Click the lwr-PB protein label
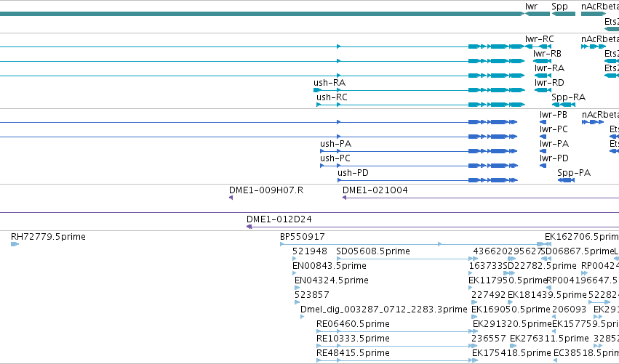Viewport: 619px width, 364px height. (x=553, y=115)
